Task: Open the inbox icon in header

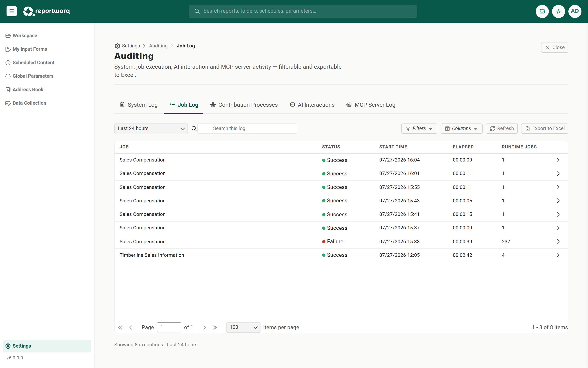Action: click(x=542, y=11)
